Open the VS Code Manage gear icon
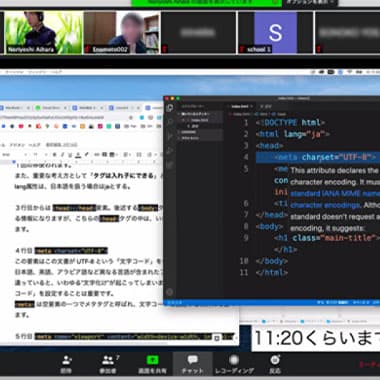Viewport: 380px width, 380px height. (170, 292)
